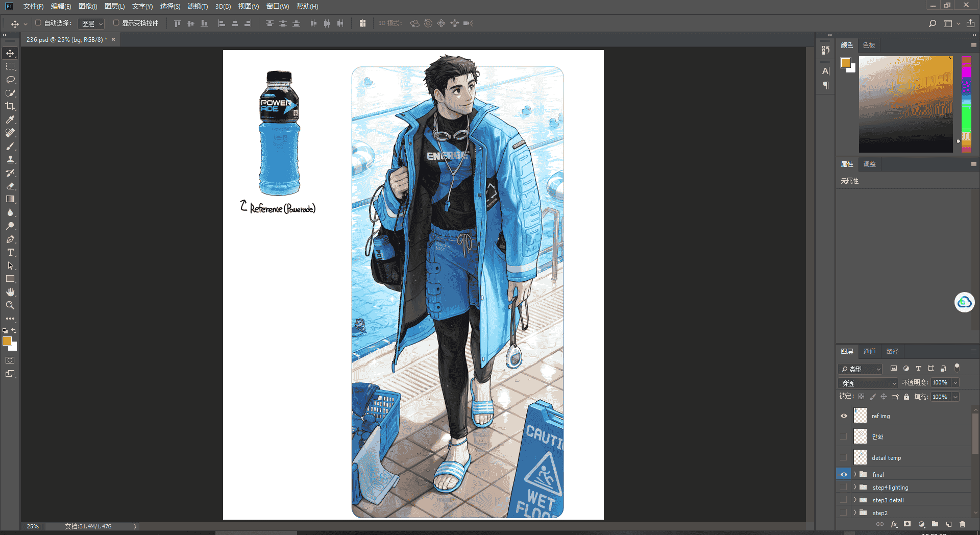Enable the 自动选择 checkbox
Screen dimensions: 980x535
pos(38,23)
